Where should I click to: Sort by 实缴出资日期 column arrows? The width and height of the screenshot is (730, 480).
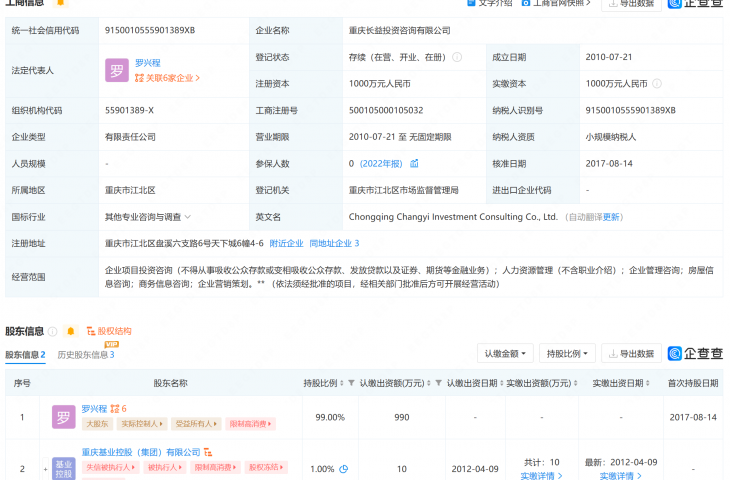pyautogui.click(x=648, y=383)
